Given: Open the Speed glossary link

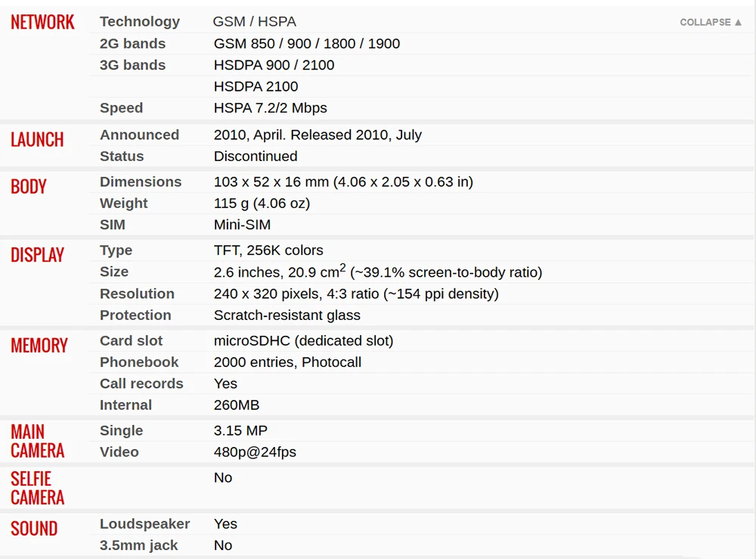Looking at the screenshot, I should point(121,108).
